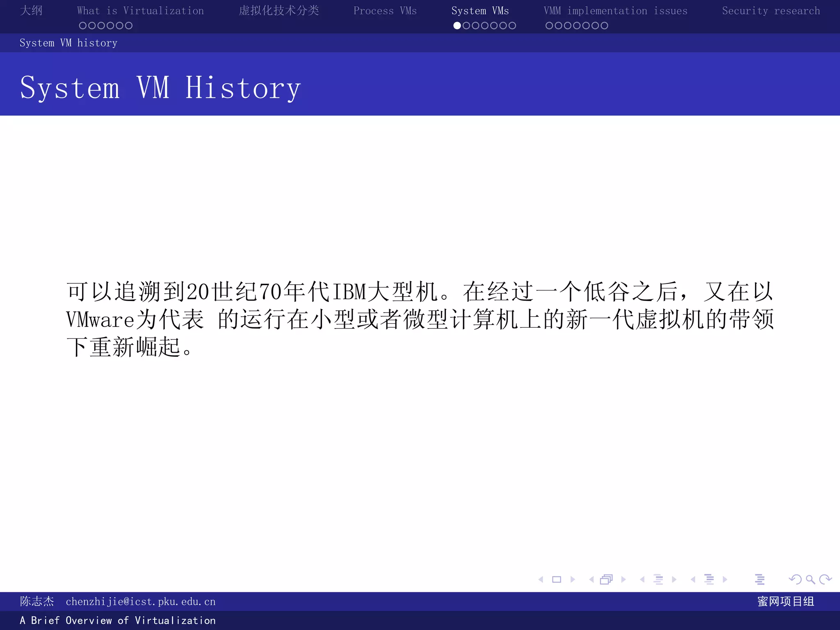Click the stacked frames navigation icon
Image resolution: width=840 pixels, height=630 pixels.
tap(606, 579)
